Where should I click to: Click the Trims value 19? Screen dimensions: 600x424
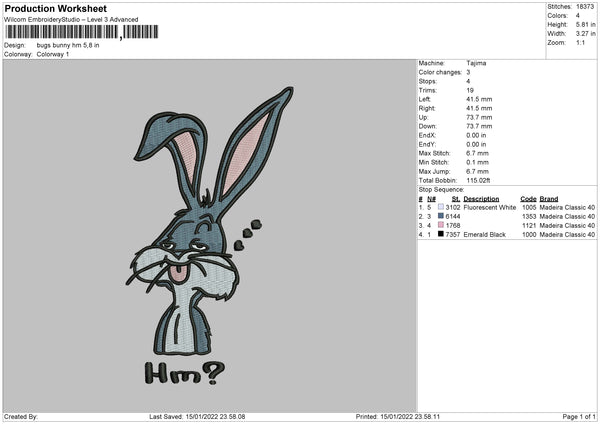click(x=470, y=90)
